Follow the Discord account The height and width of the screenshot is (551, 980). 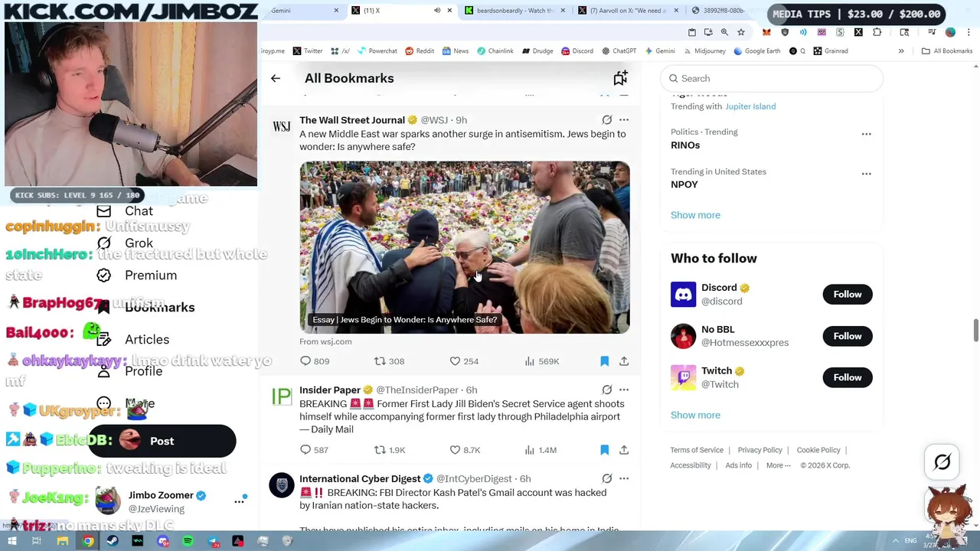[x=848, y=295]
